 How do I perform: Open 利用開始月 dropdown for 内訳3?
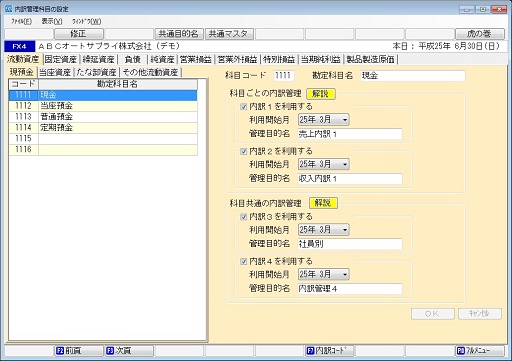coord(323,230)
